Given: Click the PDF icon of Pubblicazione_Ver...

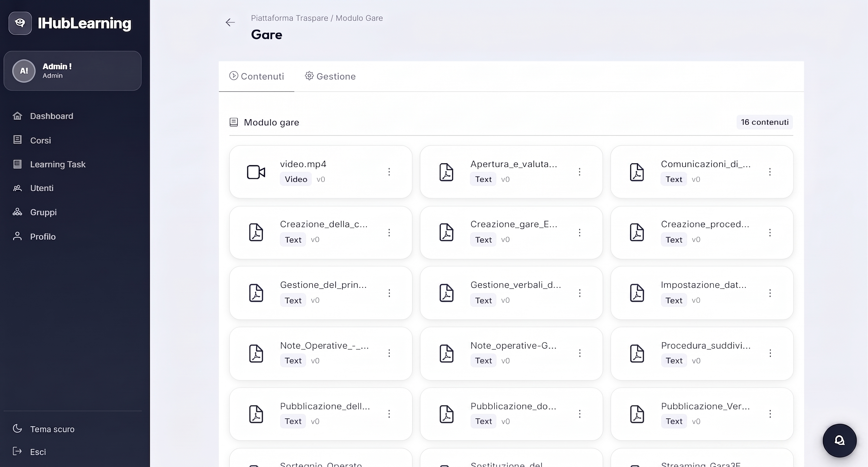Looking at the screenshot, I should (637, 414).
